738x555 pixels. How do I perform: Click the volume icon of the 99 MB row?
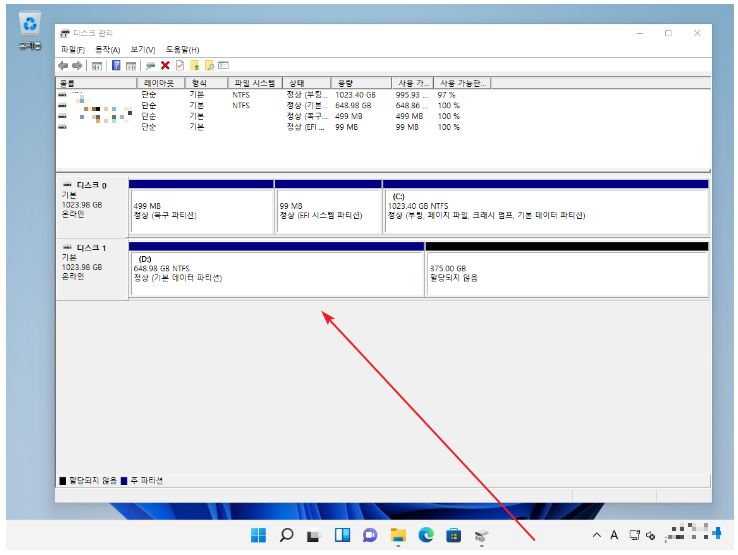coord(62,127)
